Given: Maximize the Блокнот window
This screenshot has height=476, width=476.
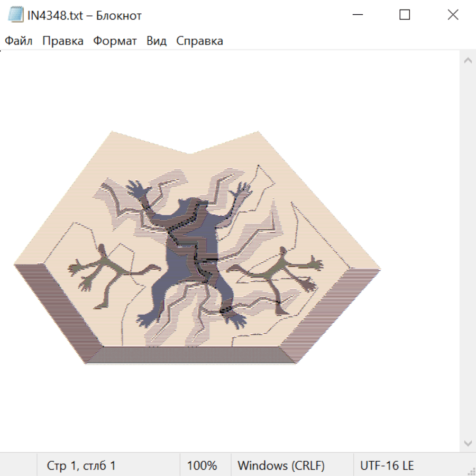Looking at the screenshot, I should point(405,15).
